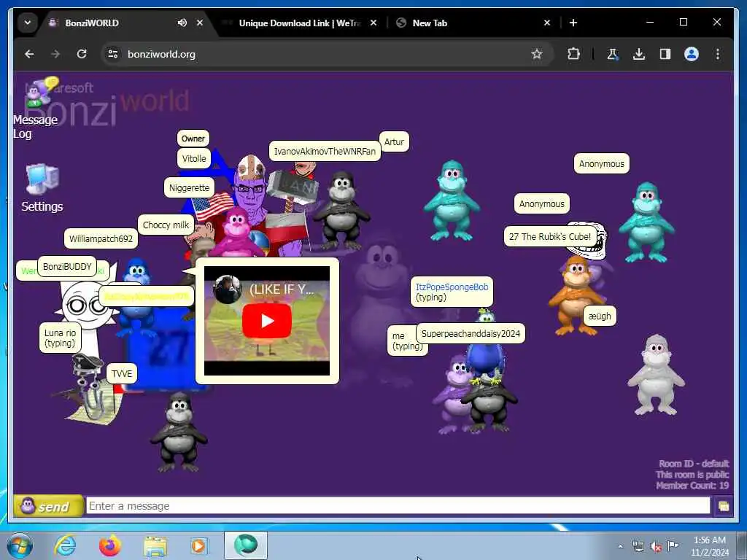This screenshot has width=747, height=560.
Task: Open the Extensions puzzle icon
Action: [x=573, y=54]
